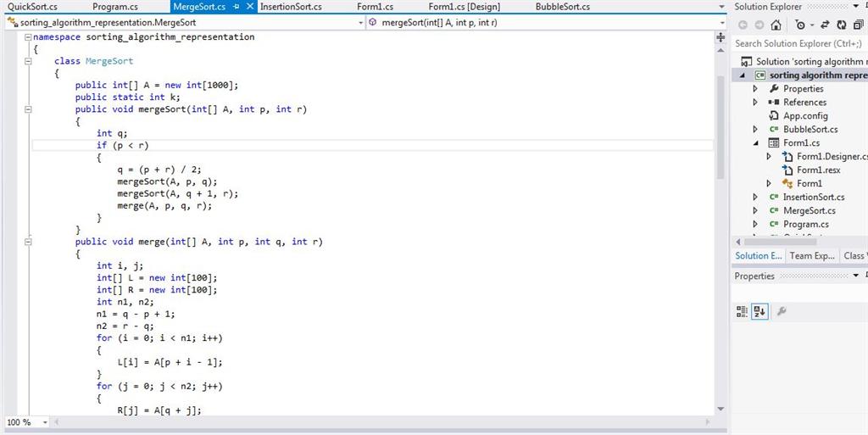The width and height of the screenshot is (868, 435).
Task: Expand the BubbleSort.cs node
Action: click(x=755, y=129)
